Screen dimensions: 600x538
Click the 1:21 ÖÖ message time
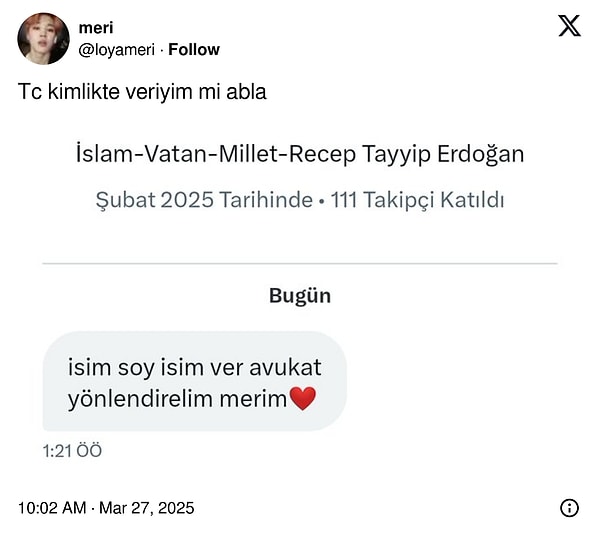click(72, 451)
